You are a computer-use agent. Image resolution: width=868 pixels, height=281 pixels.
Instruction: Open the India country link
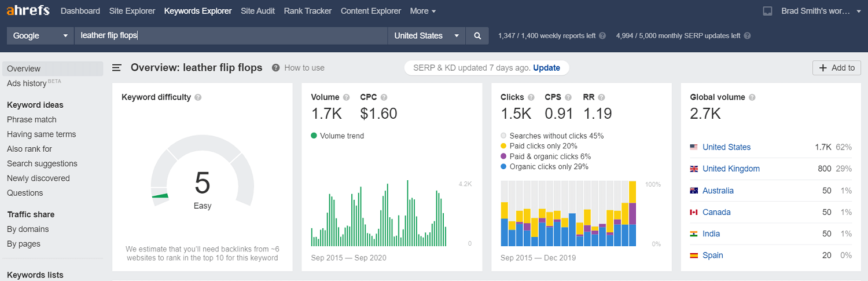pos(711,233)
